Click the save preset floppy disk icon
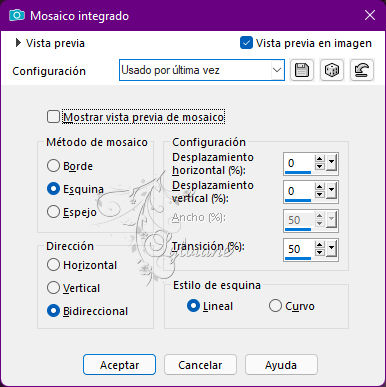The height and width of the screenshot is (387, 386). tap(302, 70)
